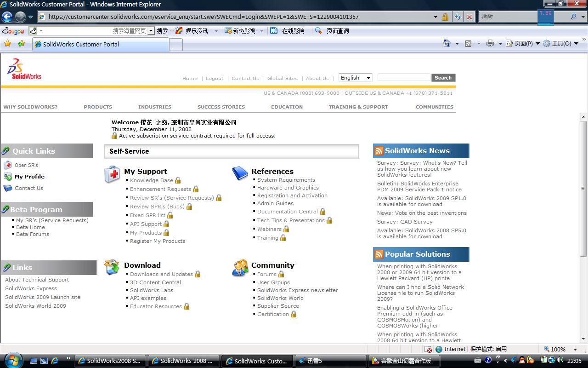Click the Add to Favorites icon
Image resolution: width=588 pixels, height=368 pixels.
click(x=21, y=44)
